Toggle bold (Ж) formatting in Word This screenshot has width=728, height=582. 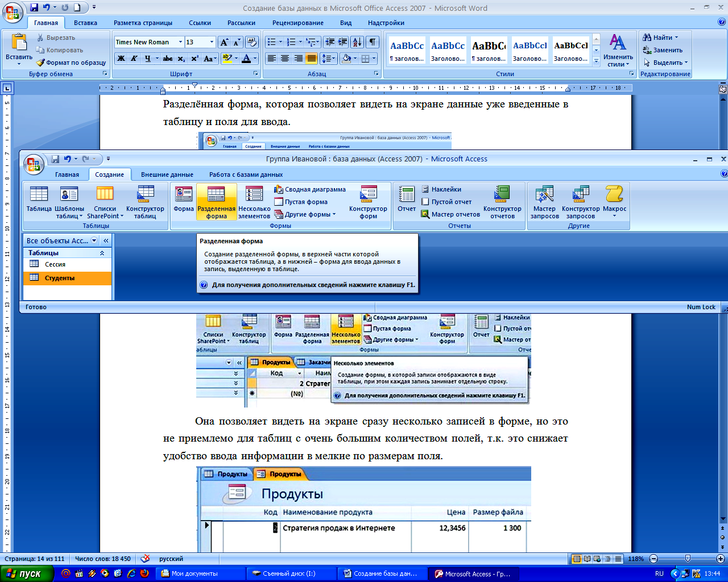click(121, 58)
